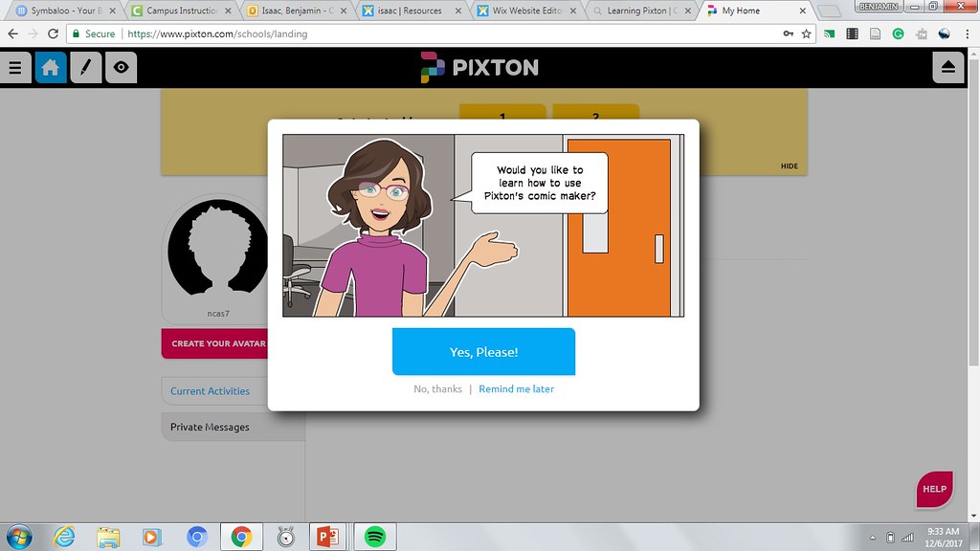This screenshot has height=551, width=980.
Task: Toggle the bookmark star in the address bar
Action: pos(807,33)
